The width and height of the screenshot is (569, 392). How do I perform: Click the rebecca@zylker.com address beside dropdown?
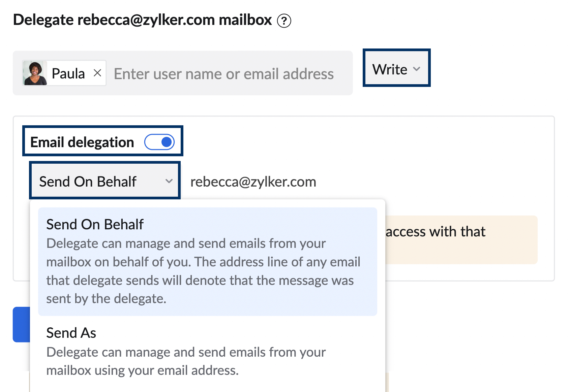coord(253,182)
